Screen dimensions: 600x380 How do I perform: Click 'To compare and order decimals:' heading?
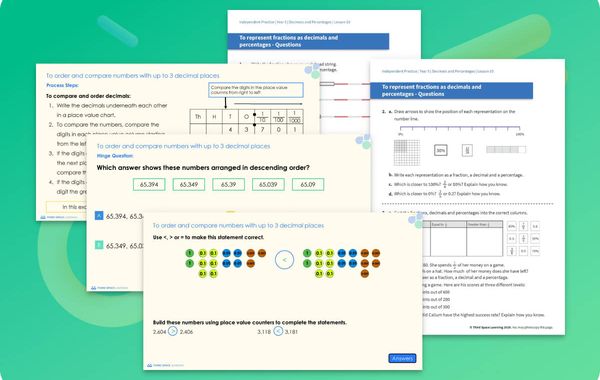point(88,96)
